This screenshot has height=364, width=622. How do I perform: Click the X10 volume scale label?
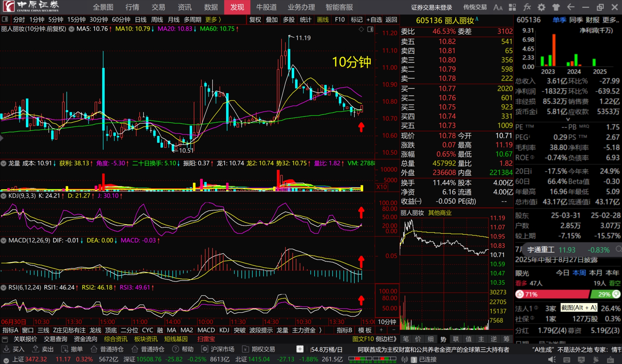(x=381, y=187)
